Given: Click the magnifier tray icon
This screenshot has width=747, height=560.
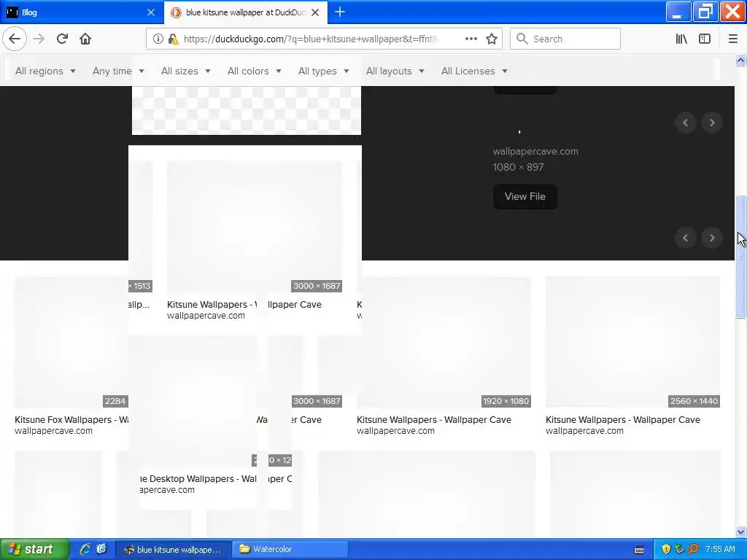Looking at the screenshot, I should click(694, 549).
